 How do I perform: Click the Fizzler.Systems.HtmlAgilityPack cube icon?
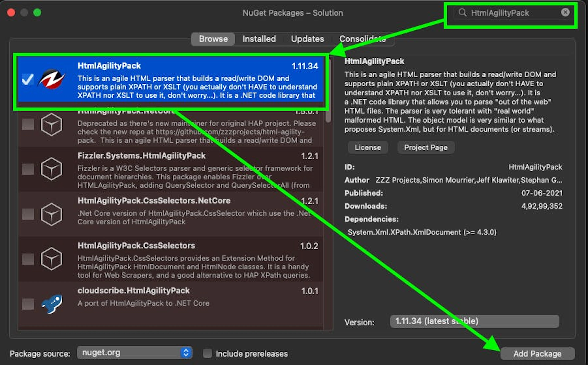click(51, 169)
